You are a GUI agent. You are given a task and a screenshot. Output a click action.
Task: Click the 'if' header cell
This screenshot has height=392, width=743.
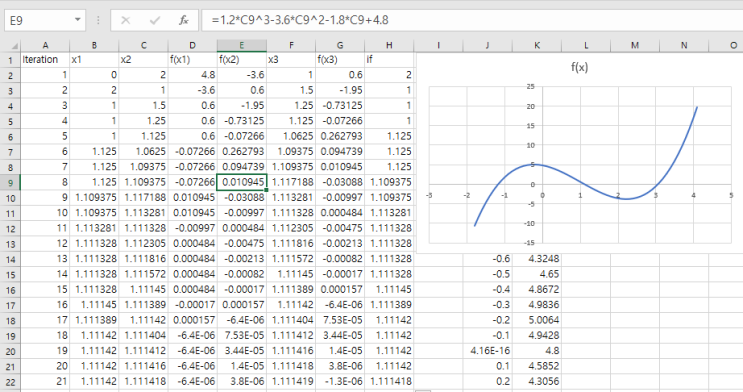coord(389,59)
